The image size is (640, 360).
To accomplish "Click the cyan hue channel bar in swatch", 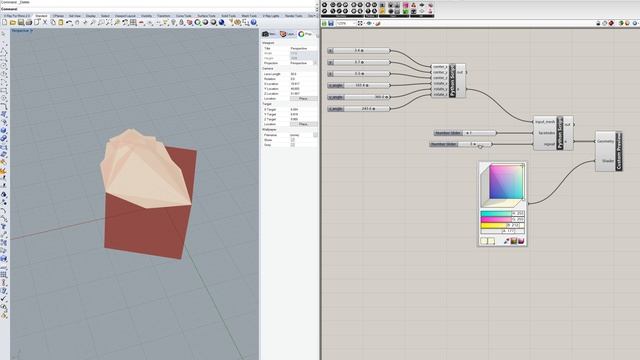I will point(502,213).
